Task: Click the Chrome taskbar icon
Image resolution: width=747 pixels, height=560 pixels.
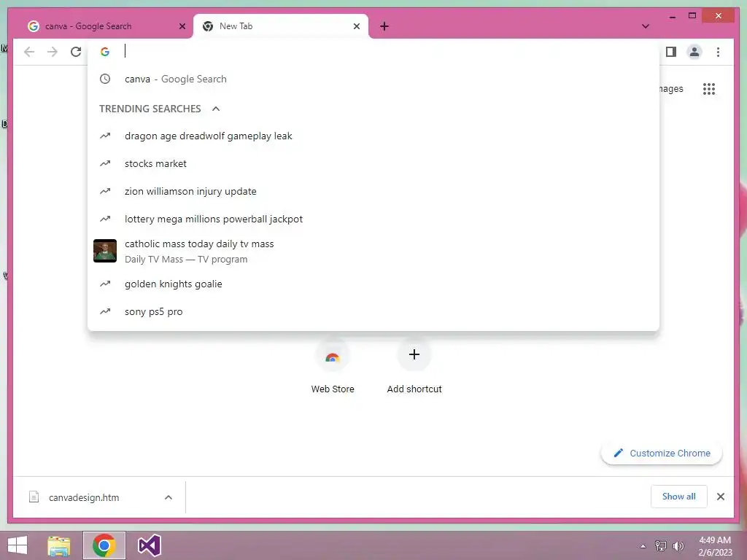Action: tap(104, 545)
